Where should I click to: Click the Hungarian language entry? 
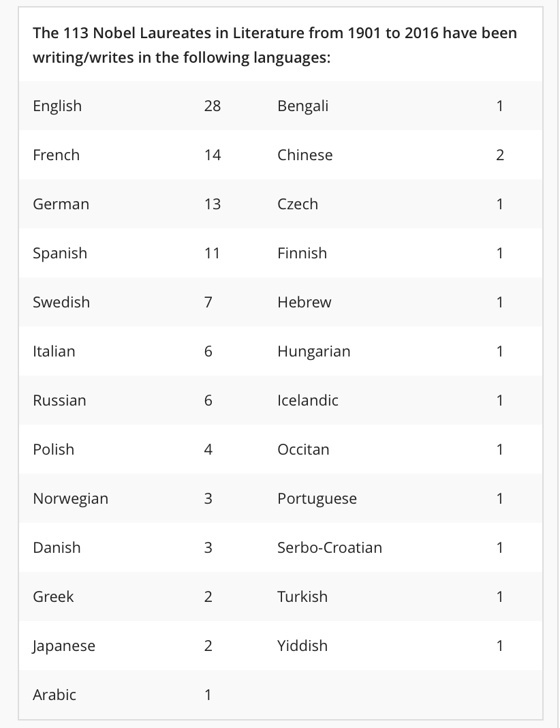[x=313, y=351]
